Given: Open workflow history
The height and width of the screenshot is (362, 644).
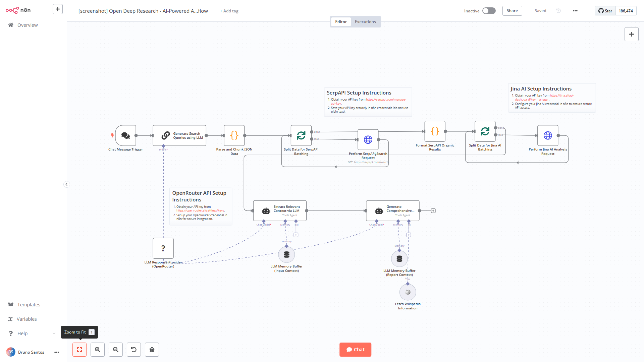Looking at the screenshot, I should tap(558, 11).
